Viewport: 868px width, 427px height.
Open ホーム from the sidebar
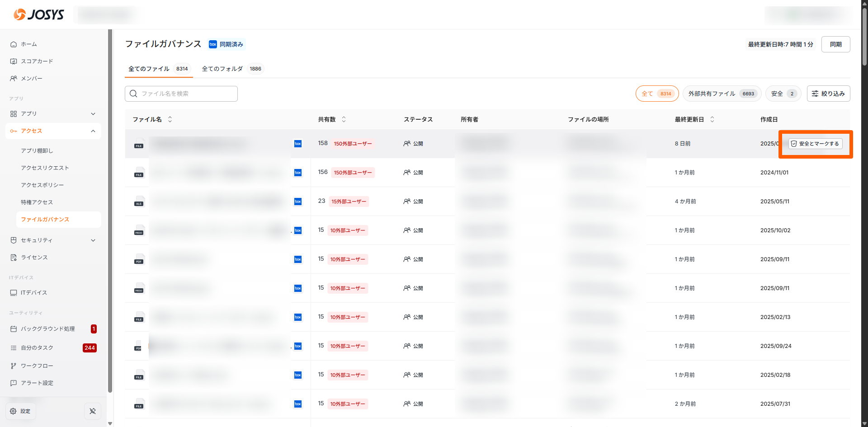[29, 44]
